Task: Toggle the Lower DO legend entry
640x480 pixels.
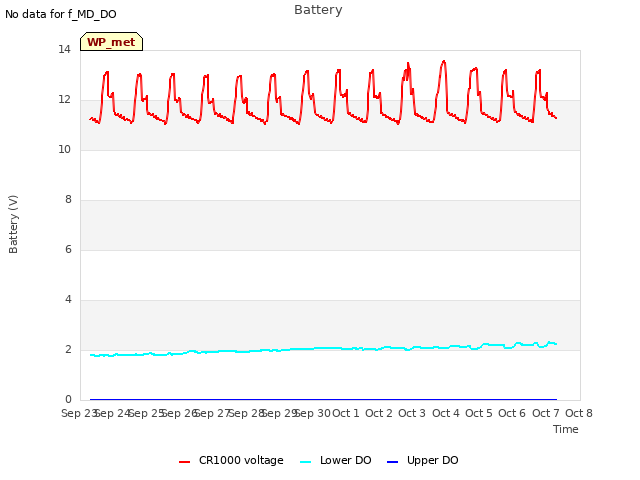Action: click(336, 460)
